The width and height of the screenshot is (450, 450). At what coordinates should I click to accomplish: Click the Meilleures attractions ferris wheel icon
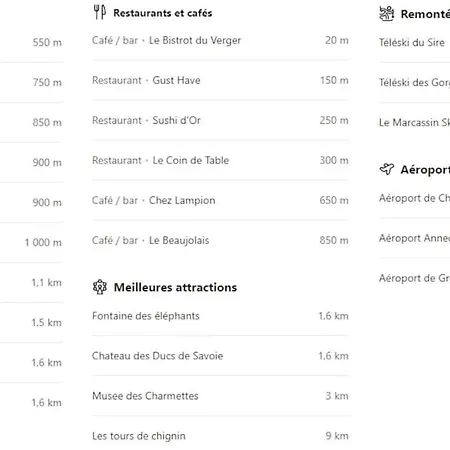click(100, 287)
